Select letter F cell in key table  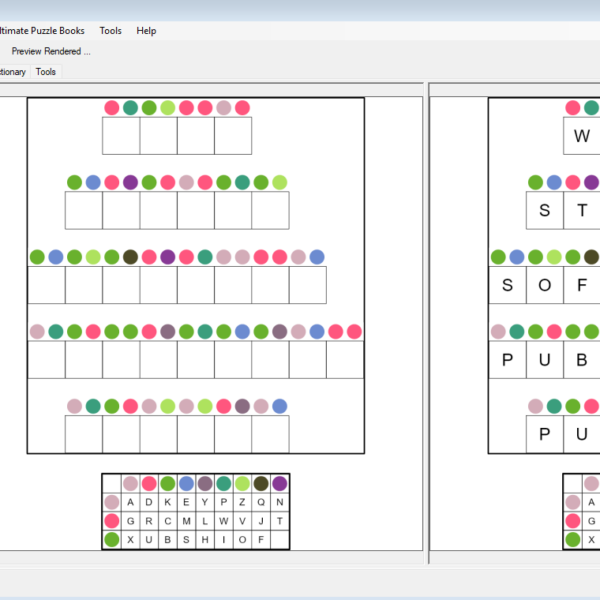click(x=261, y=540)
